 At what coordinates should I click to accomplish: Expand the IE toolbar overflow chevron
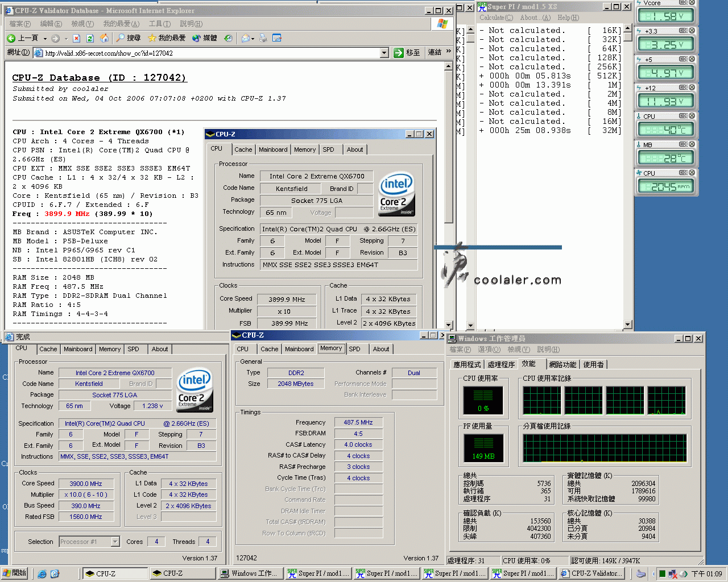[x=449, y=52]
